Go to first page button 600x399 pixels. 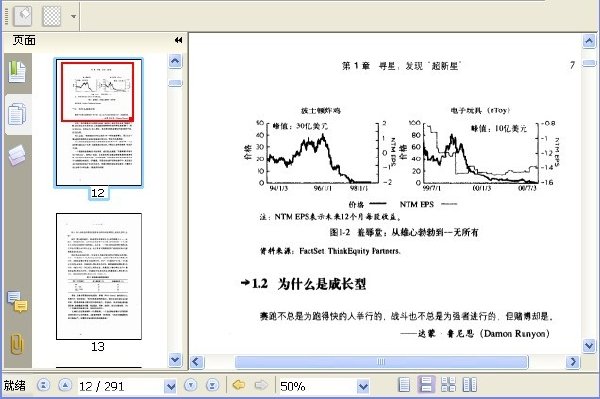tap(43, 385)
